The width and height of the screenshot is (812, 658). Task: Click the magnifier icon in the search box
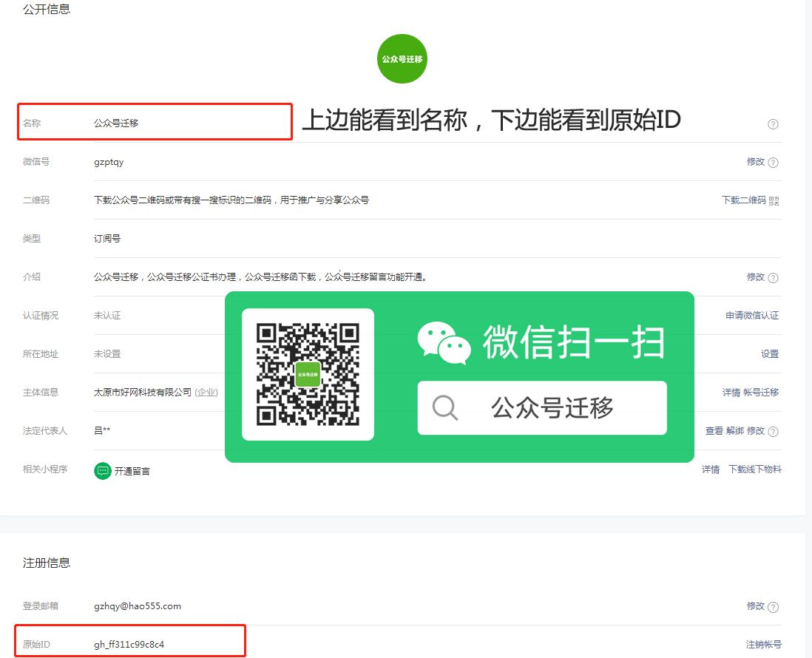[445, 408]
